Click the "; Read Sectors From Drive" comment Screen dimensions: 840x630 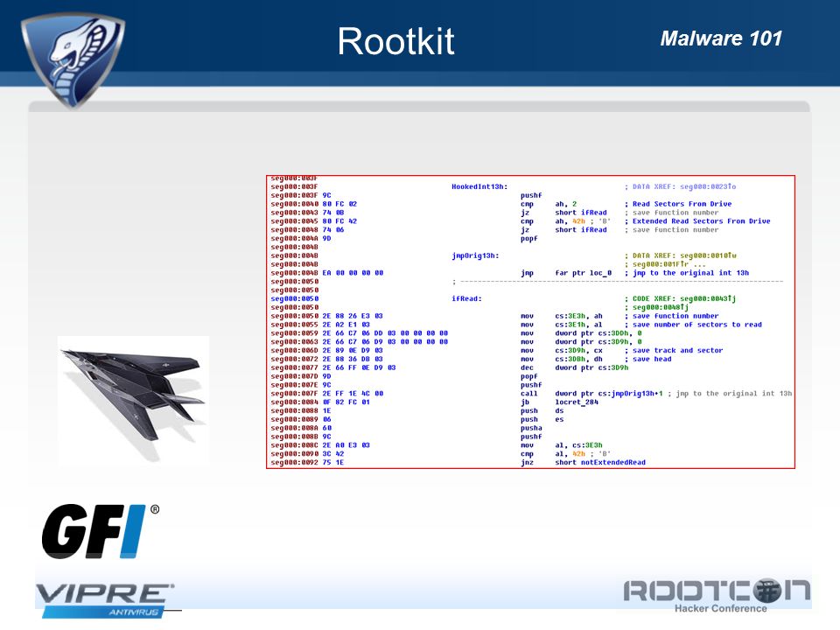[x=677, y=204]
